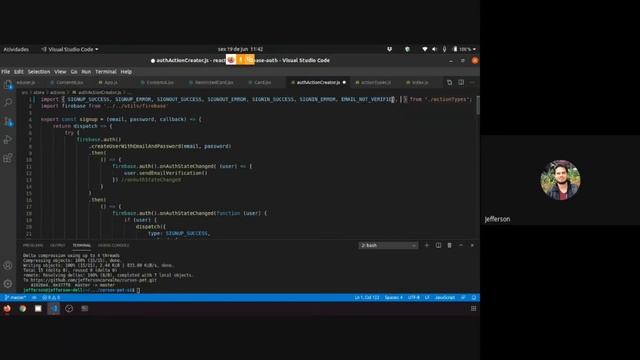640x360 pixels.
Task: Show applications grid in dock
Action: [473, 309]
